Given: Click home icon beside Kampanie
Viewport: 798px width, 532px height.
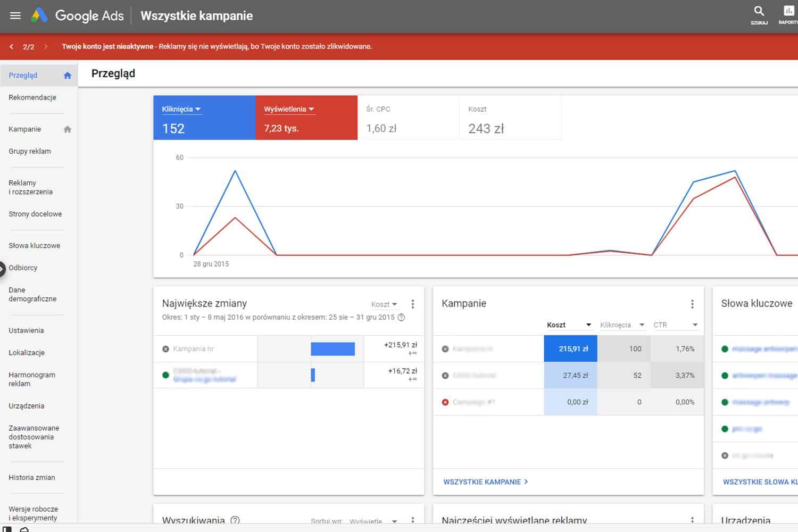Looking at the screenshot, I should [x=68, y=129].
